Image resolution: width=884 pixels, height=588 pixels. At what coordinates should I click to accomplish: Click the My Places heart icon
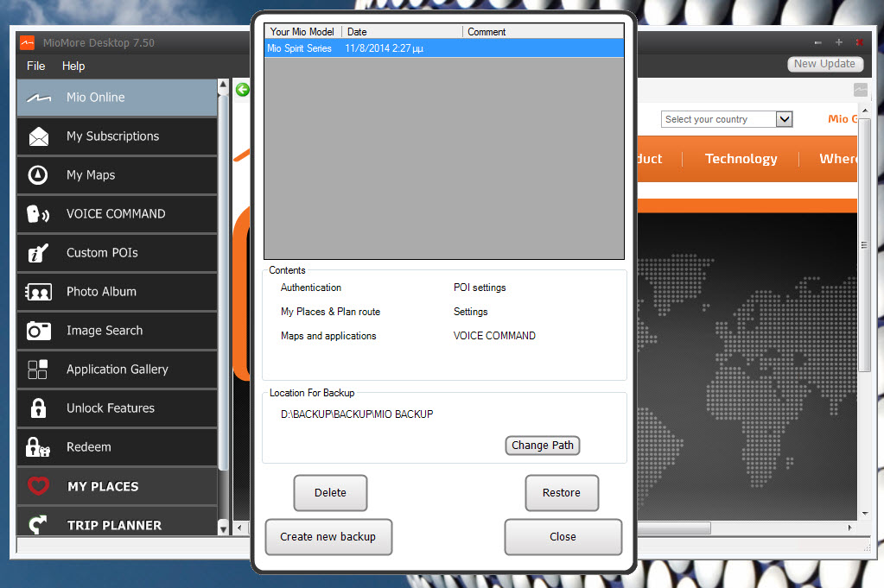[38, 486]
